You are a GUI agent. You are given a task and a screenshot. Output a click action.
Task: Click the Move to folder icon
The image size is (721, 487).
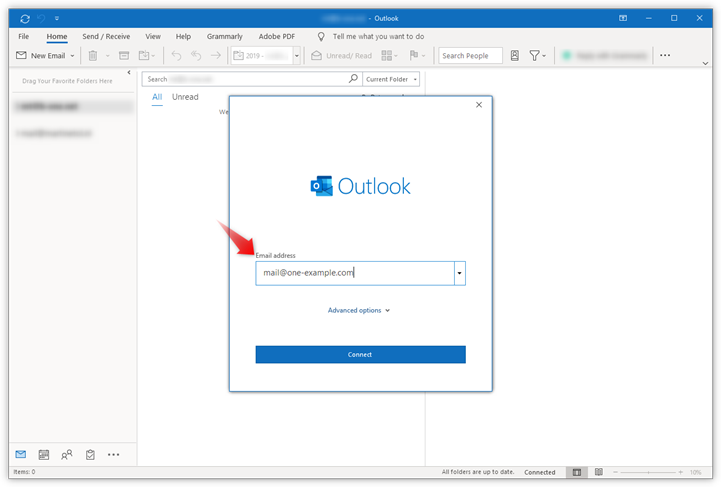click(144, 56)
